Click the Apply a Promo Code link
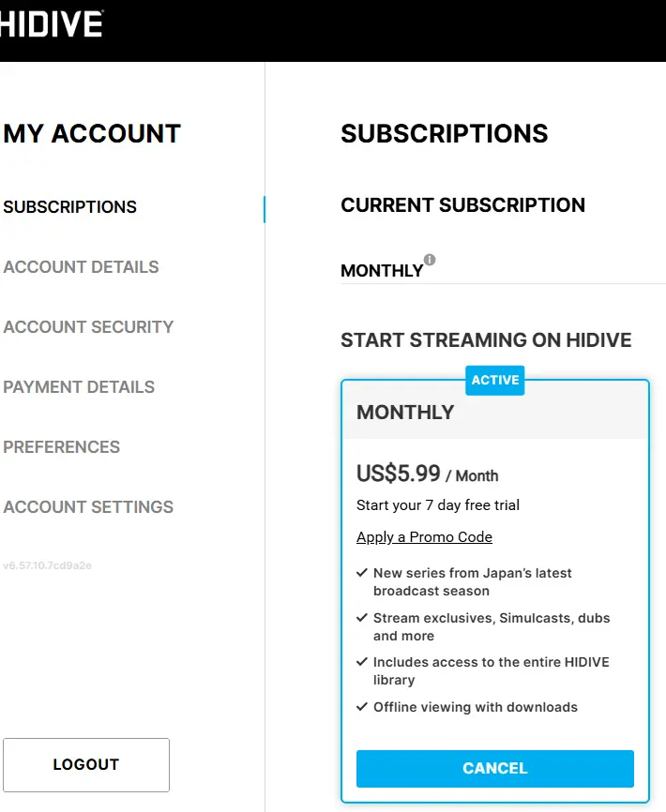 [x=424, y=537]
